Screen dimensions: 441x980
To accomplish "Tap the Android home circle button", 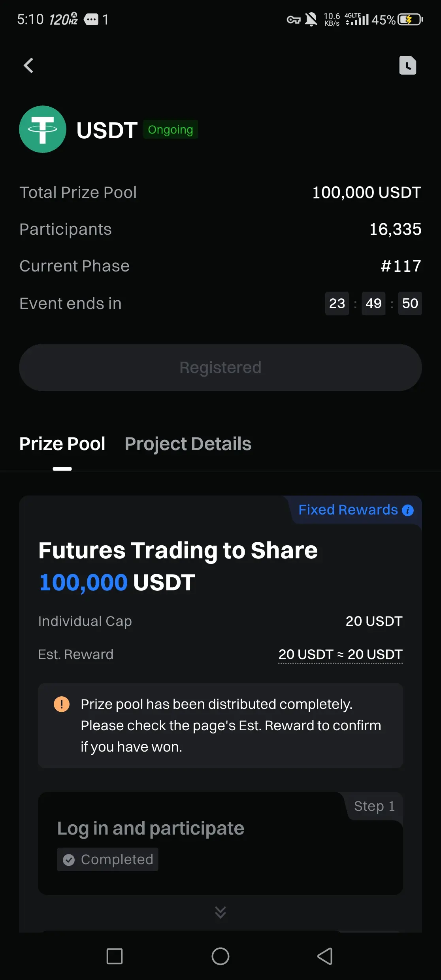I will 220,956.
